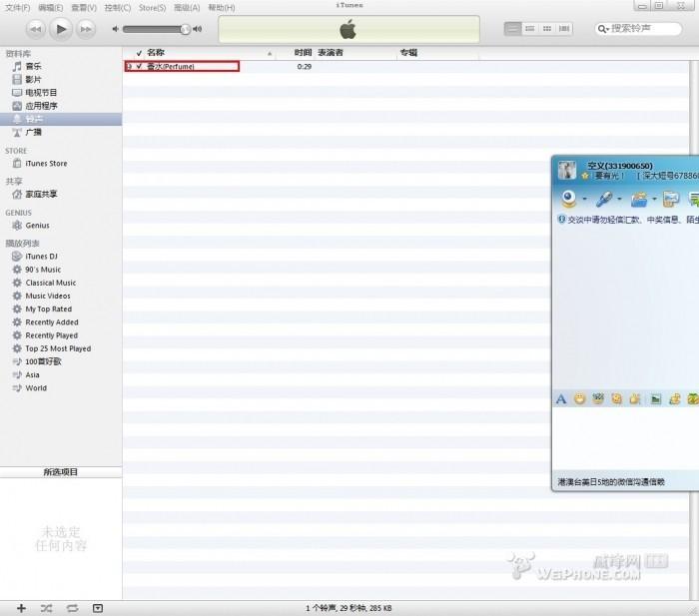Click the max-volume speaker icon
Screen dimensions: 699x616
197,29
